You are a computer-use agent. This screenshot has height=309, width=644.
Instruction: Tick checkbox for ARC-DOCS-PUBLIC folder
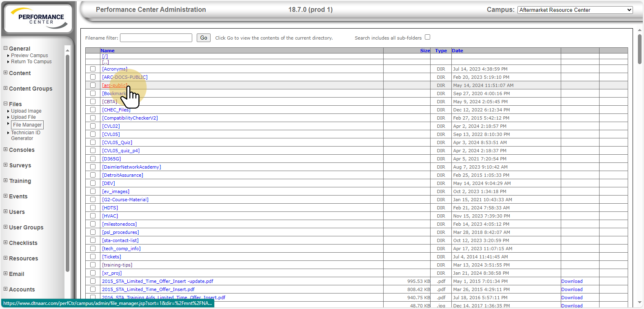93,77
